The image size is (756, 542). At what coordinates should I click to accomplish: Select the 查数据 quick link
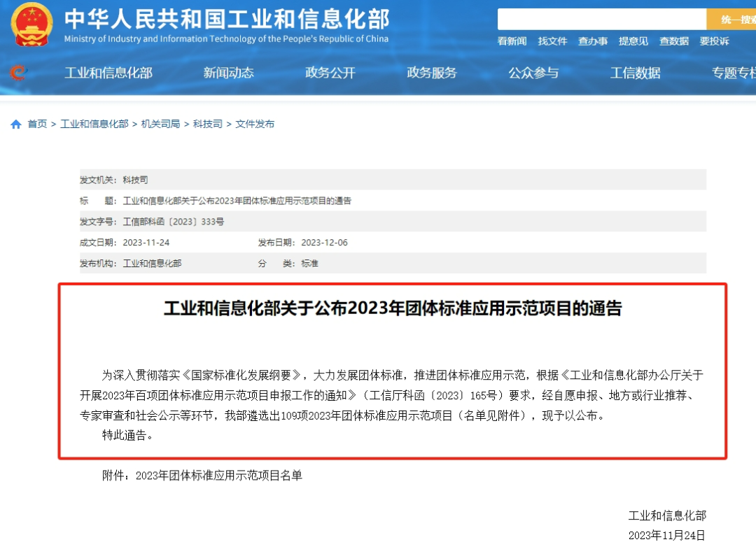(x=673, y=41)
